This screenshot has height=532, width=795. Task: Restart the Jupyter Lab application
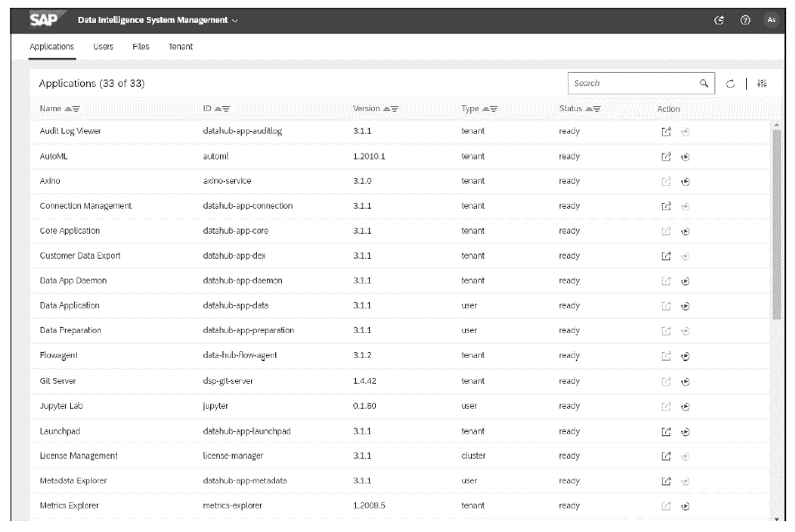(x=686, y=407)
